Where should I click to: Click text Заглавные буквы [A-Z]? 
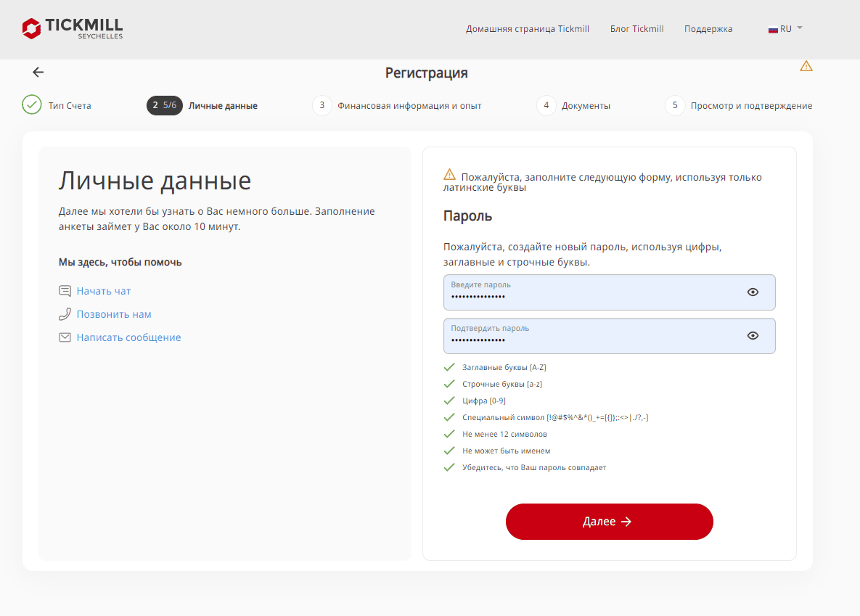[x=504, y=368]
